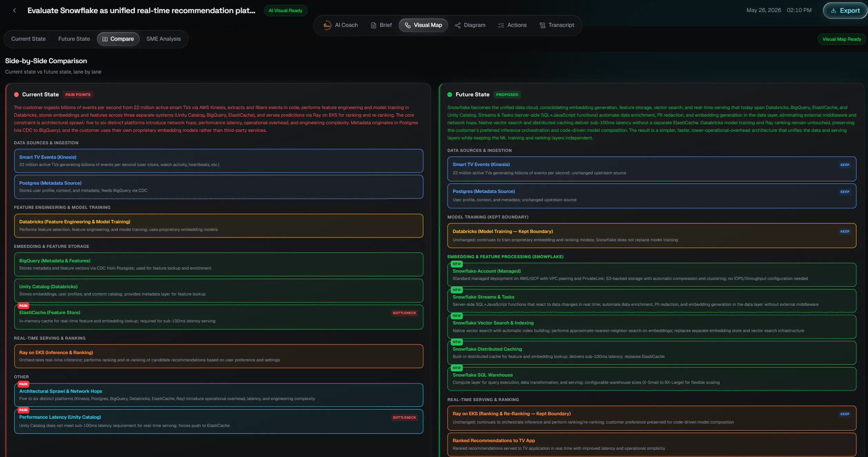The image size is (868, 457).
Task: Click PAIN tag on ElastiCache card
Action: pos(23,306)
